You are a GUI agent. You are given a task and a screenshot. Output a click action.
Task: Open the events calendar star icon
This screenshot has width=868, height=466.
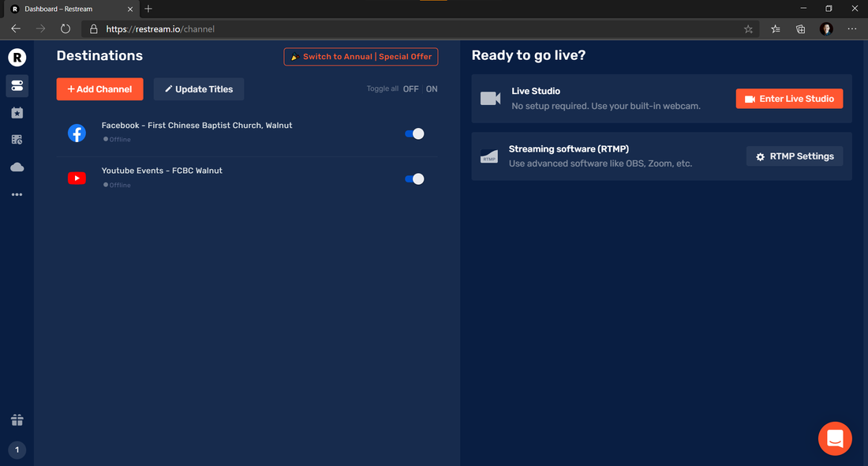coord(17,113)
